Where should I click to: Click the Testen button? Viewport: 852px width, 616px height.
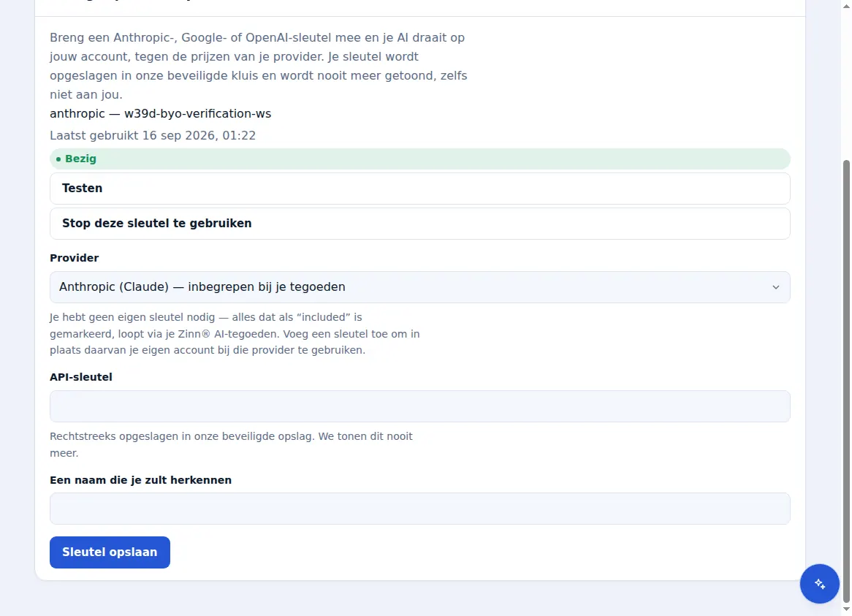coord(419,189)
